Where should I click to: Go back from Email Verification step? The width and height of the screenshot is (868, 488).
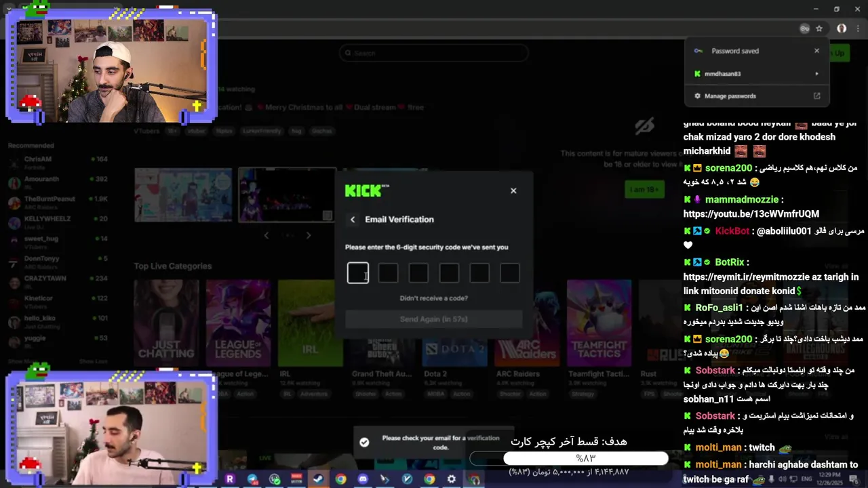pos(353,220)
